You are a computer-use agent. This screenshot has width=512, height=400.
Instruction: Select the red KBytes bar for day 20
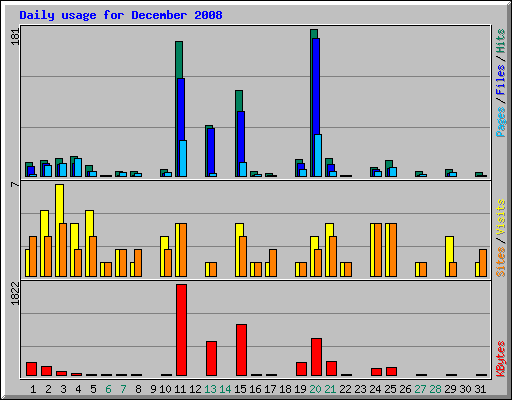(316, 357)
